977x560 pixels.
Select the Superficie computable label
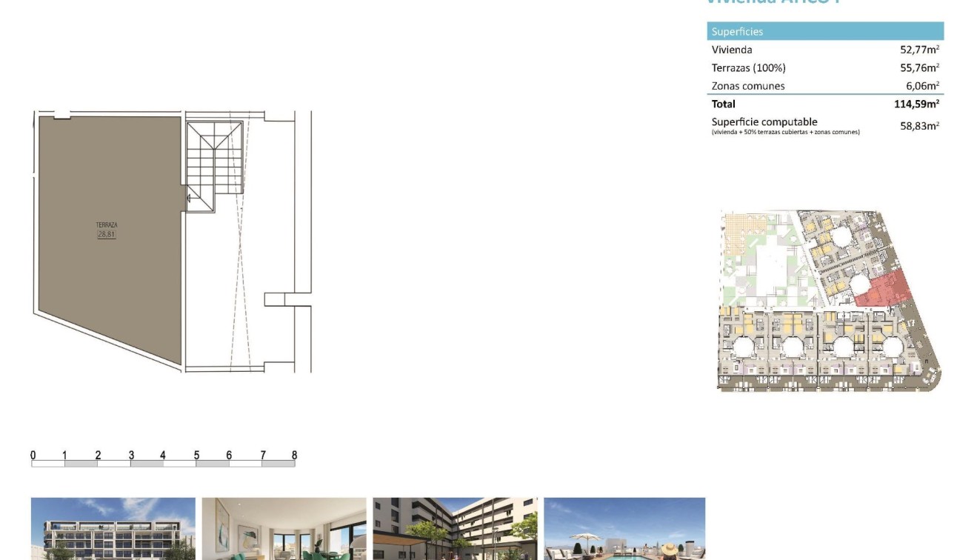(764, 121)
